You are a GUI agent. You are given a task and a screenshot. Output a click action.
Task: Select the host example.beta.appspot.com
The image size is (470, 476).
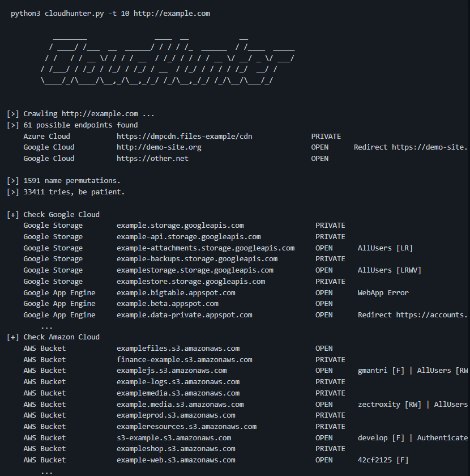click(167, 304)
